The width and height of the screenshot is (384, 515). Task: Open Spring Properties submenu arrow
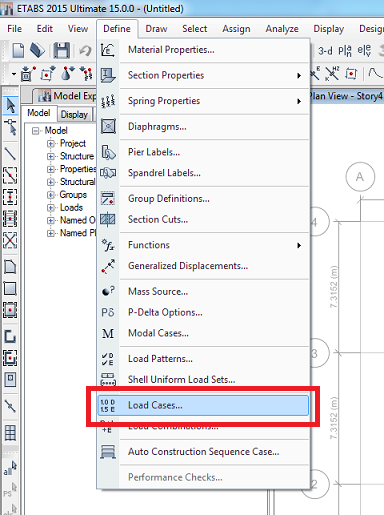(x=299, y=101)
